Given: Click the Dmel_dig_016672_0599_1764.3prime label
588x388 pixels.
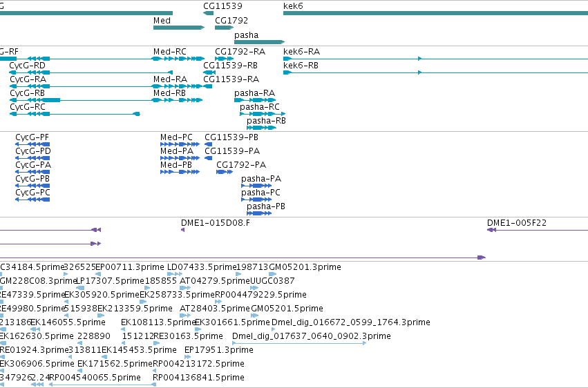Looking at the screenshot, I should (350, 323).
